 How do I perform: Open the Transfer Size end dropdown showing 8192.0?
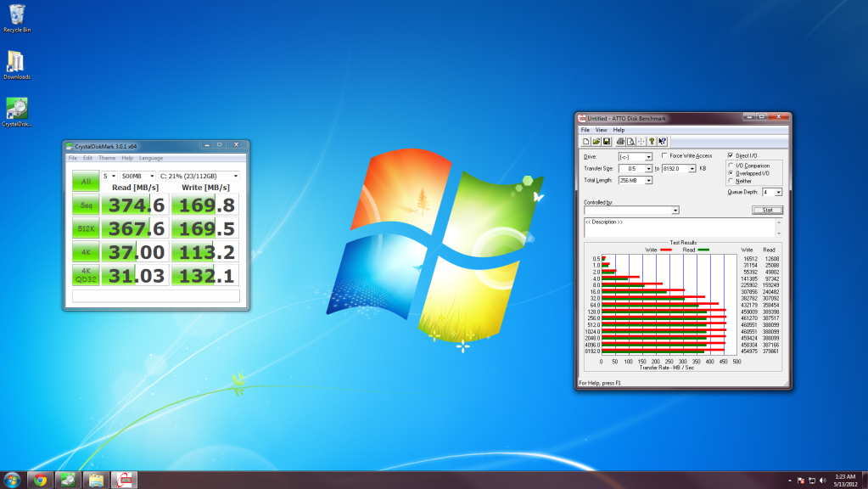point(692,168)
